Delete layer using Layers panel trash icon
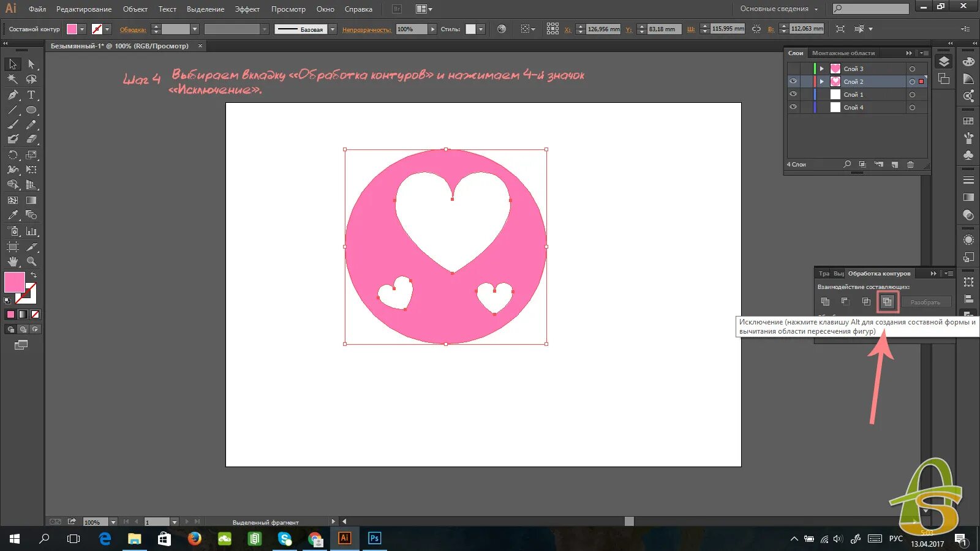 click(910, 165)
